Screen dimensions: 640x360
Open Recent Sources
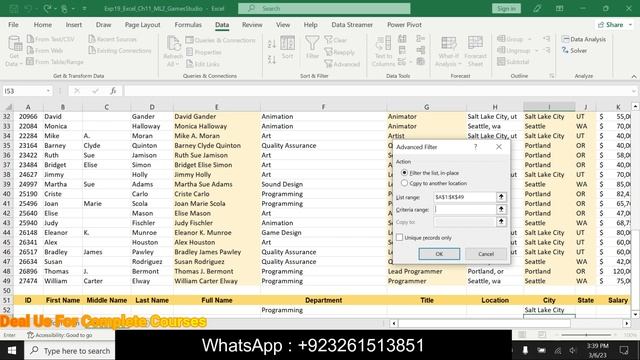coord(113,39)
